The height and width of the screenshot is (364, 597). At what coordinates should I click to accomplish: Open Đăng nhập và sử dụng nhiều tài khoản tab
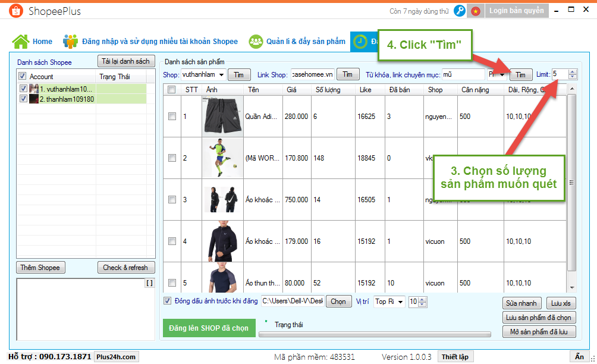pos(159,42)
